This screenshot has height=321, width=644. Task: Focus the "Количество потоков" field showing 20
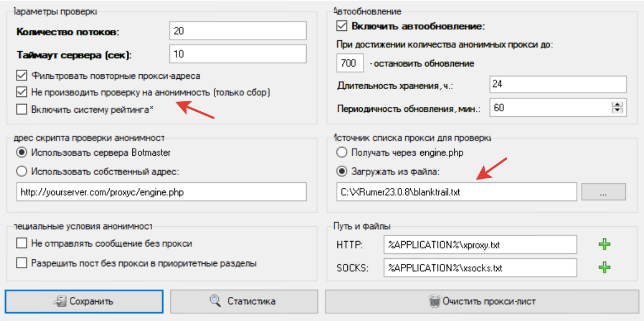click(238, 31)
